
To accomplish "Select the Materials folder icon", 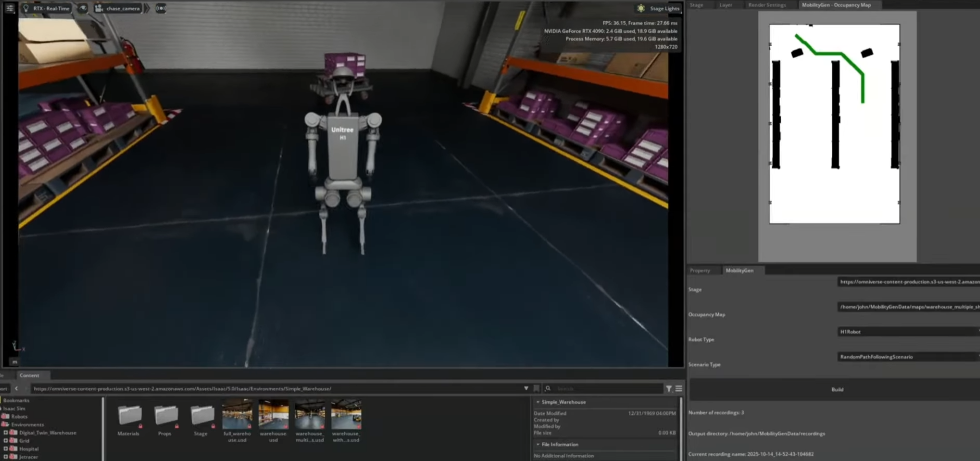I will [x=129, y=415].
